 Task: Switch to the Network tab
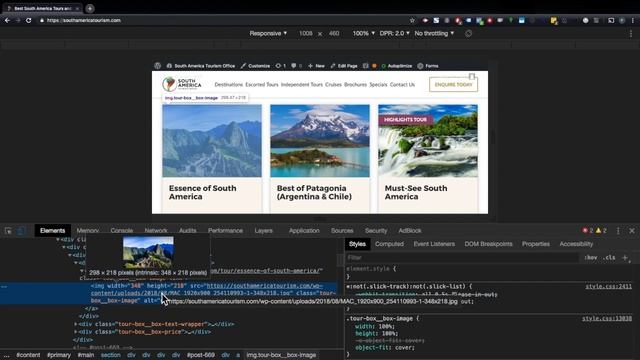pyautogui.click(x=156, y=231)
